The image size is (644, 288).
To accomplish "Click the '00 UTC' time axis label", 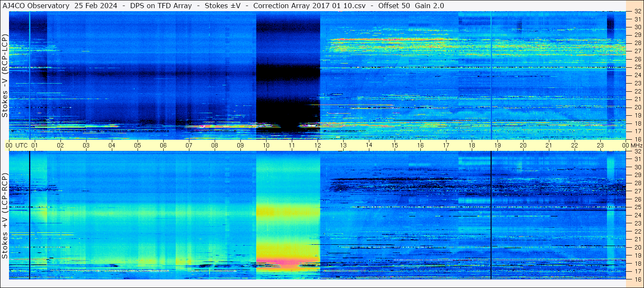I will click(17, 145).
